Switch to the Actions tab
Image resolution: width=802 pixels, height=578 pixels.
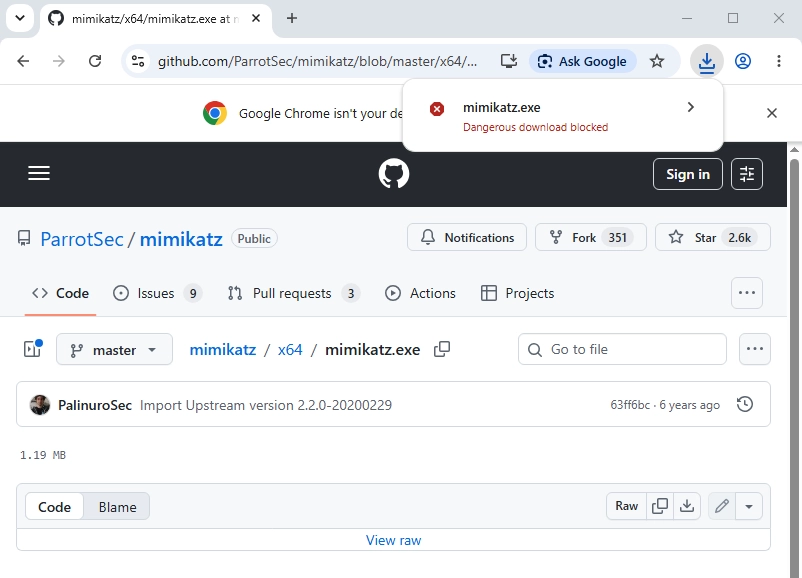click(x=420, y=293)
